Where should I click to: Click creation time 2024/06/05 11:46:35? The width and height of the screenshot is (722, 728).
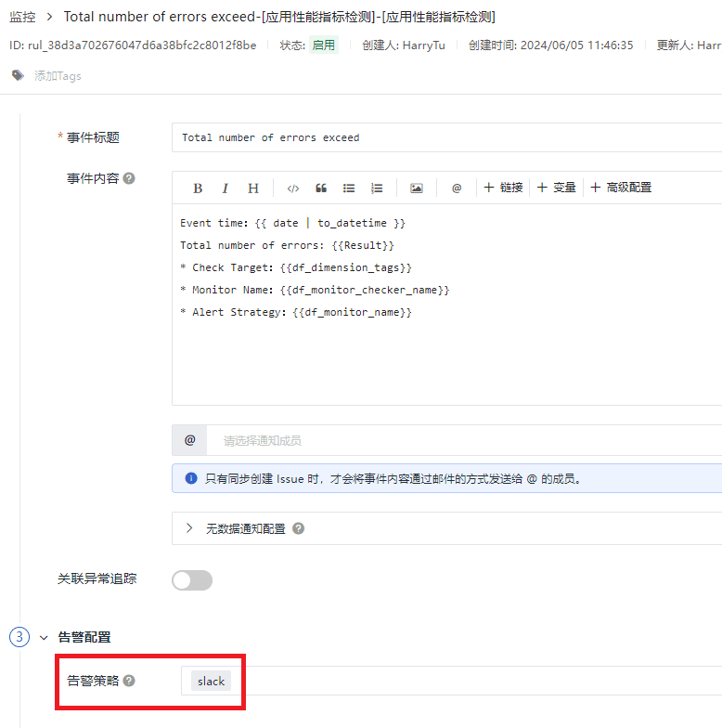577,45
